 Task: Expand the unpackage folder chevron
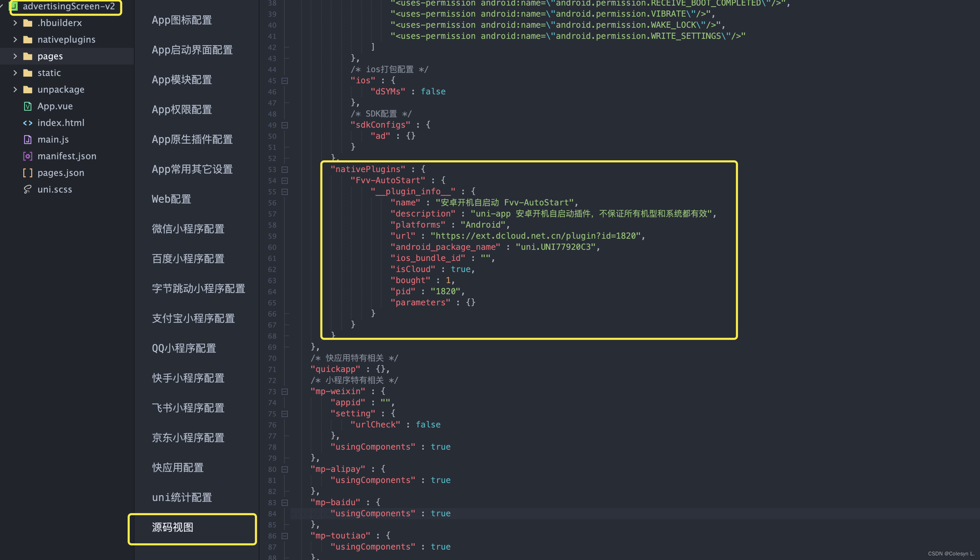[x=15, y=89]
